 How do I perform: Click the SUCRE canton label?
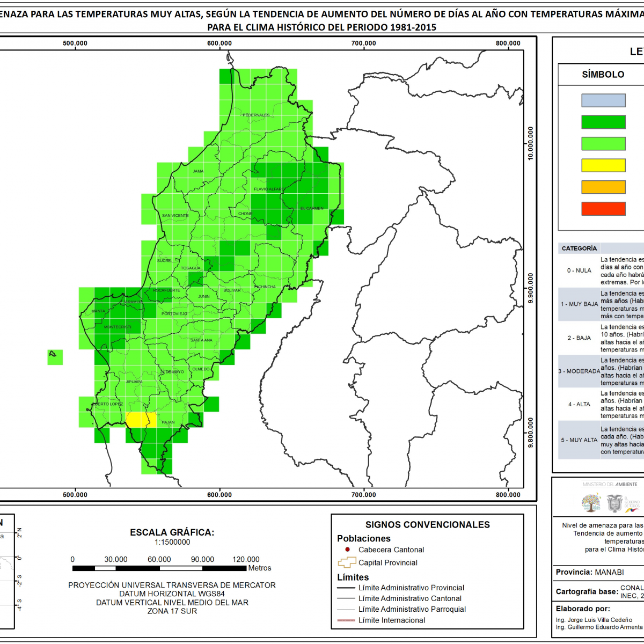pyautogui.click(x=164, y=260)
